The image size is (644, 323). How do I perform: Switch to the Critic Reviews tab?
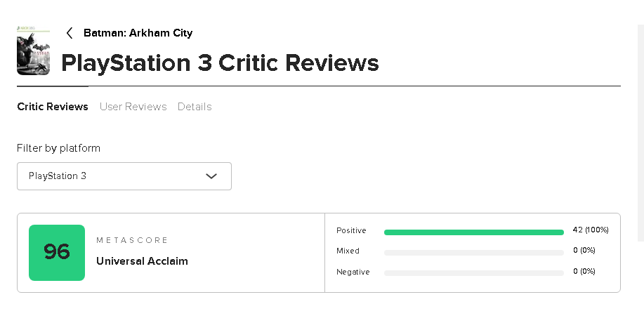(x=53, y=107)
